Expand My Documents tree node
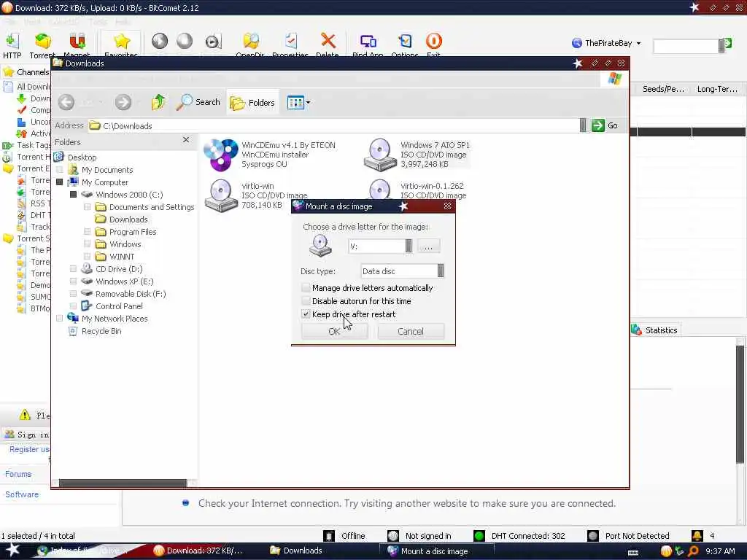The width and height of the screenshot is (747, 560). pyautogui.click(x=60, y=169)
